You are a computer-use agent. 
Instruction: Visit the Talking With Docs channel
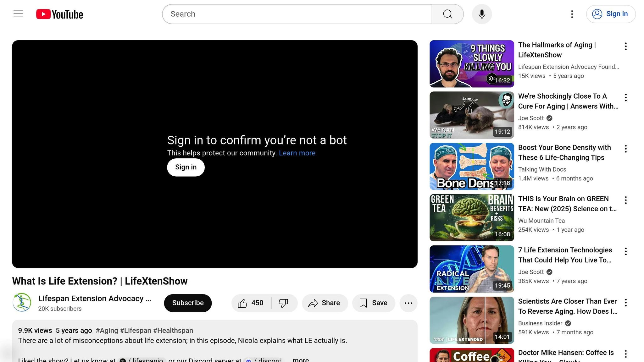click(542, 169)
